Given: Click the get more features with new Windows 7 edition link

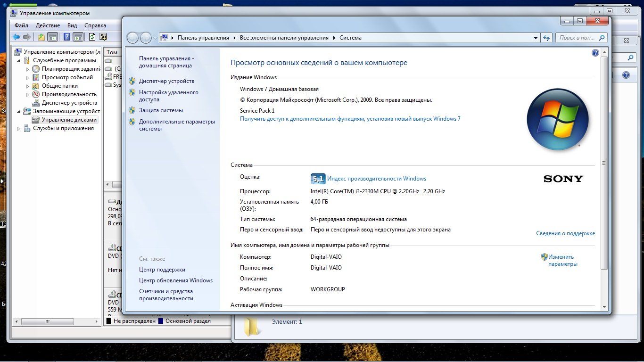Looking at the screenshot, I should [350, 119].
